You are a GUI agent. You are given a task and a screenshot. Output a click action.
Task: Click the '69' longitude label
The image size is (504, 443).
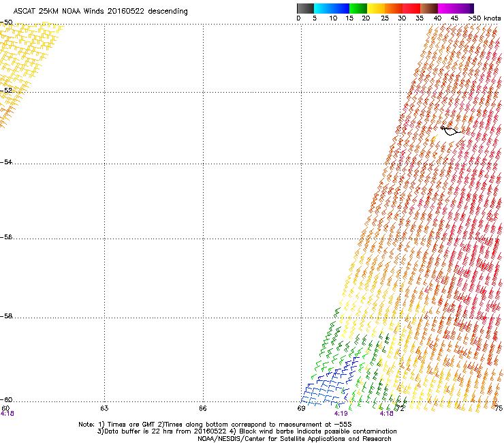click(301, 408)
